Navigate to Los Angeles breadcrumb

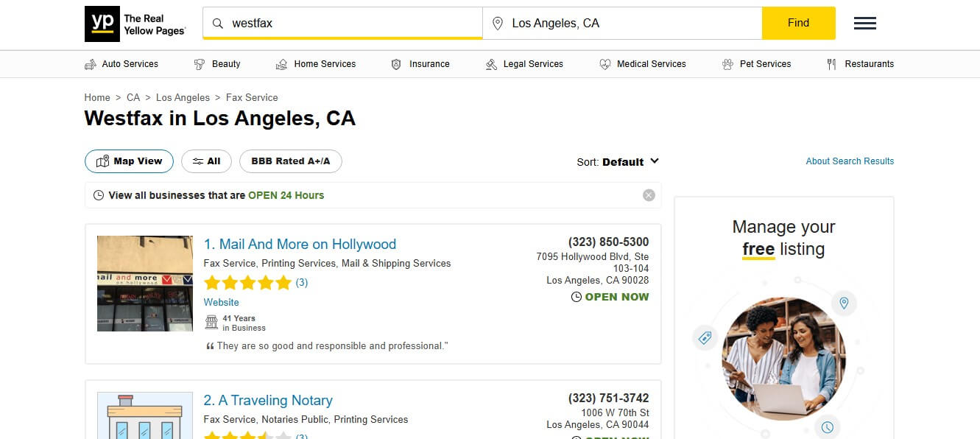click(x=183, y=97)
